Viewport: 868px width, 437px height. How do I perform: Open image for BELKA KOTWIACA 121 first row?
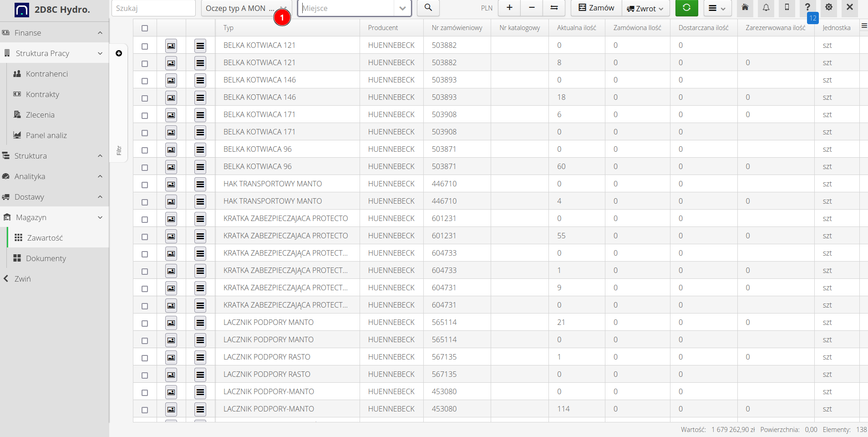pyautogui.click(x=171, y=46)
